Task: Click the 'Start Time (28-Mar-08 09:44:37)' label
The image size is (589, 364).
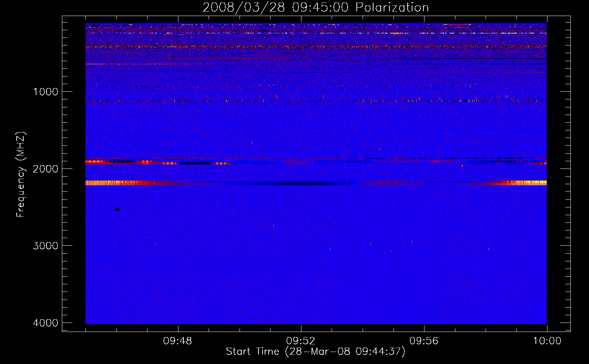Action: [316, 352]
